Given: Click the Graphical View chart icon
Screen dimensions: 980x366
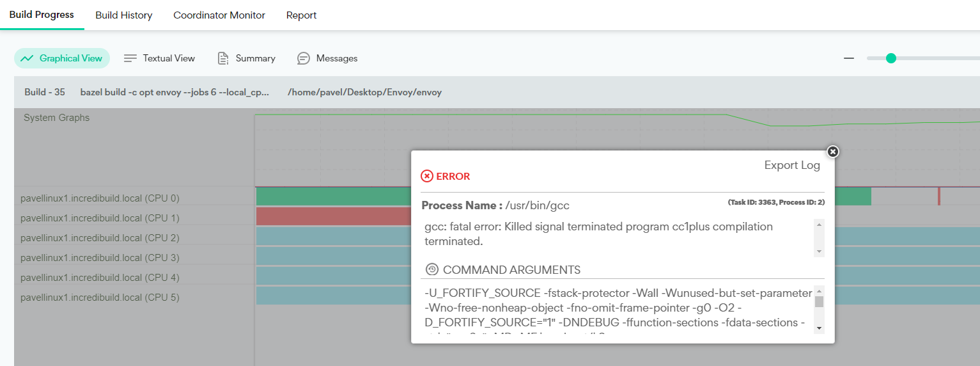Looking at the screenshot, I should [27, 58].
